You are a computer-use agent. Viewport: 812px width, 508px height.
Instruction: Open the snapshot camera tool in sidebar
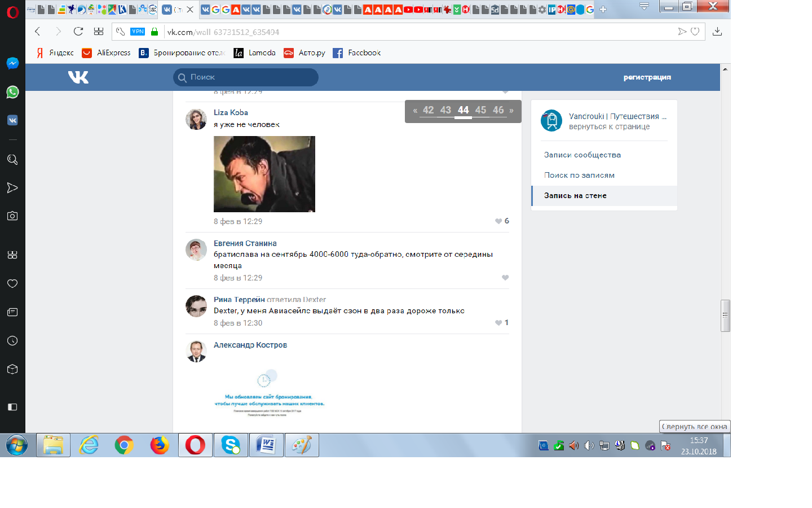(x=12, y=216)
